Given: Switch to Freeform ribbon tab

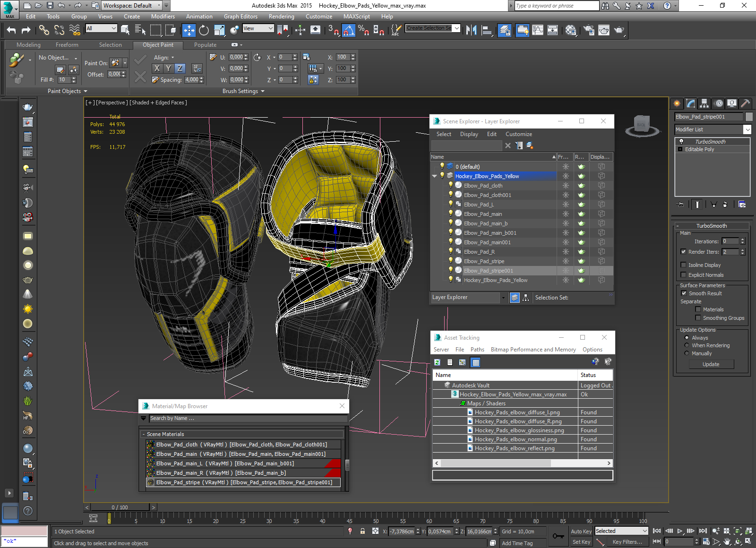Looking at the screenshot, I should click(67, 45).
